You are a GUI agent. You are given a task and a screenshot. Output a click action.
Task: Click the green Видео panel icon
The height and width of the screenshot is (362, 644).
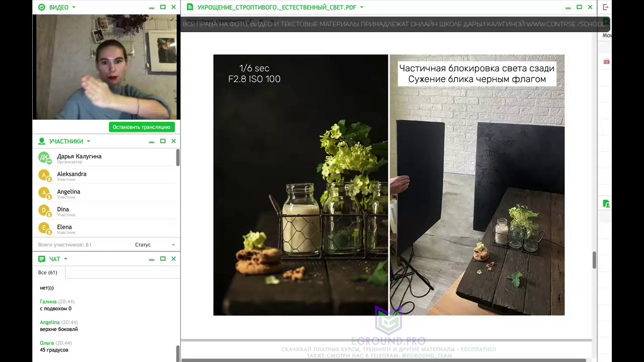point(42,7)
